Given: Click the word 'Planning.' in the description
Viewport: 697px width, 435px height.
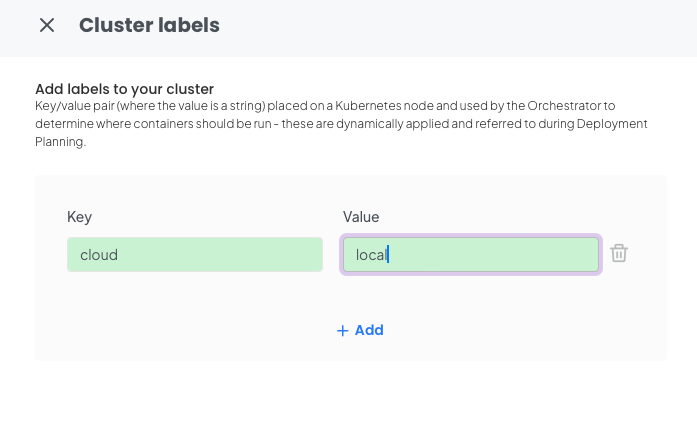Looking at the screenshot, I should (x=60, y=142).
